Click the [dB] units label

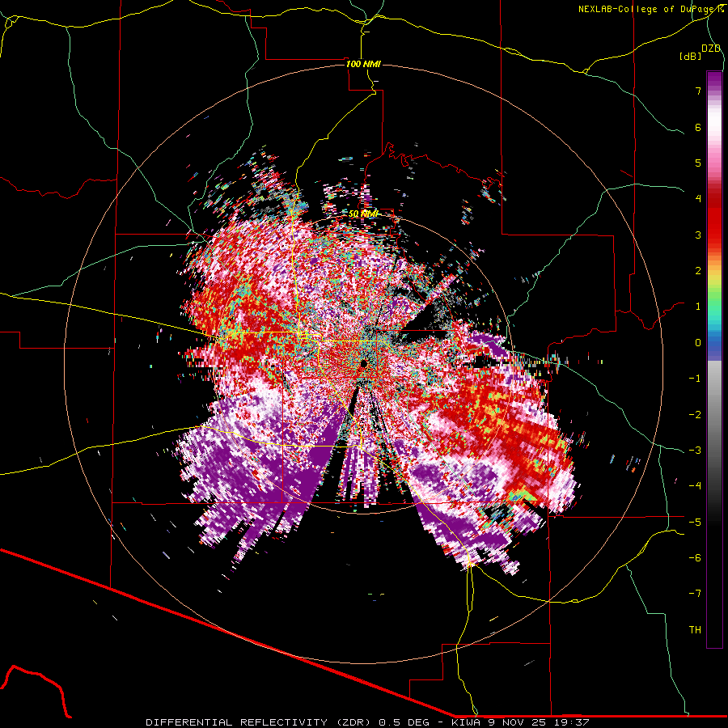pyautogui.click(x=691, y=56)
